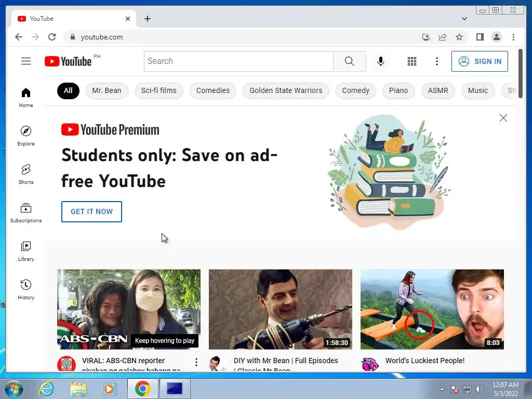Select the ASMR chip
The width and height of the screenshot is (532, 399).
(438, 90)
